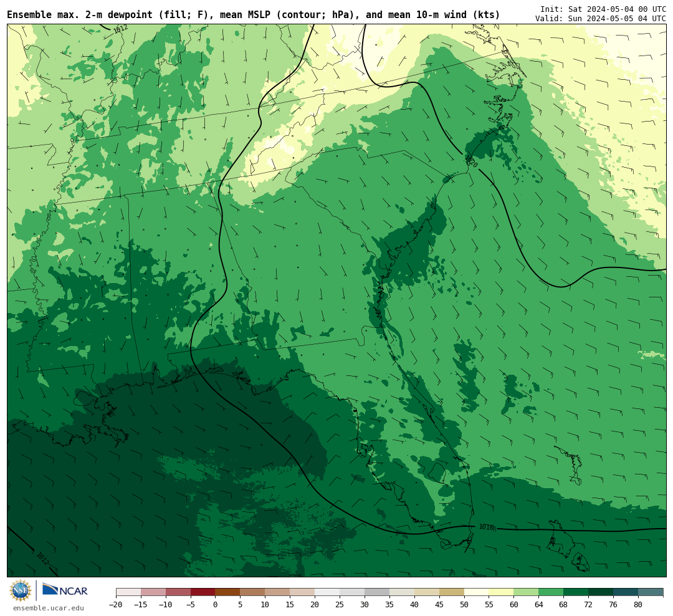Click the 10 colorbar tick label
This screenshot has width=673, height=616.
coord(265,604)
